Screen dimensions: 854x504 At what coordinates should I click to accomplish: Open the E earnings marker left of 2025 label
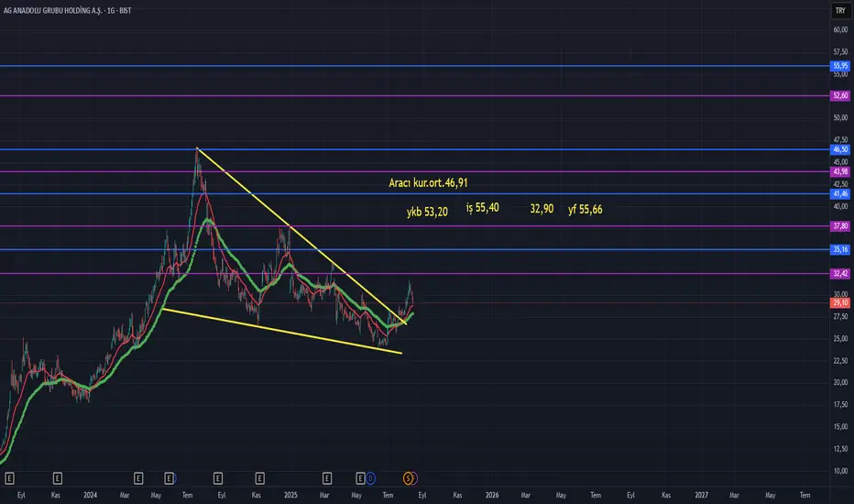point(260,478)
